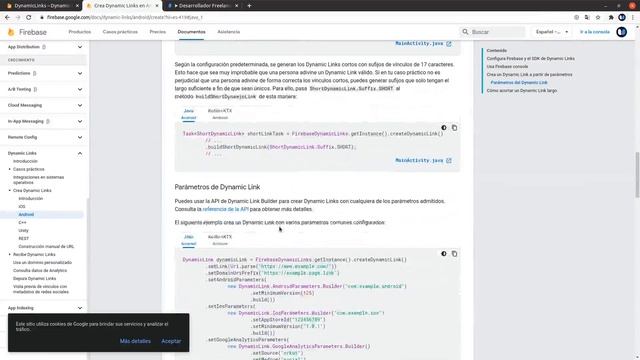
Task: Copy the first code sample
Action: point(454,128)
